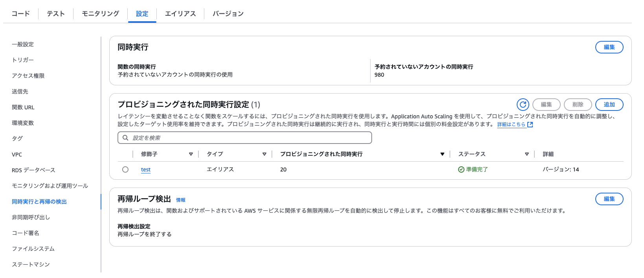The image size is (644, 278).
Task: Open 環境変数 in the sidebar
Action: click(x=23, y=123)
